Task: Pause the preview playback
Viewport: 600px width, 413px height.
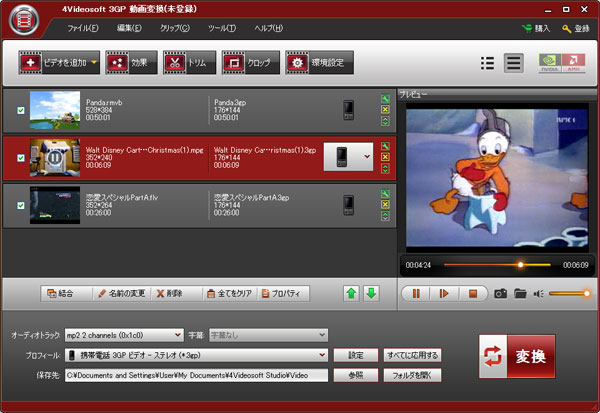Action: [416, 294]
